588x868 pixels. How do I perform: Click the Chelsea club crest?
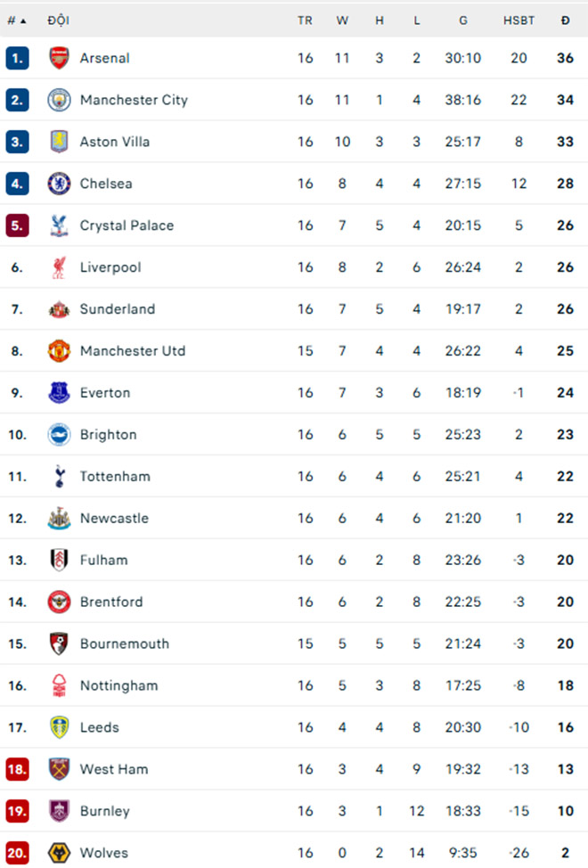59,184
